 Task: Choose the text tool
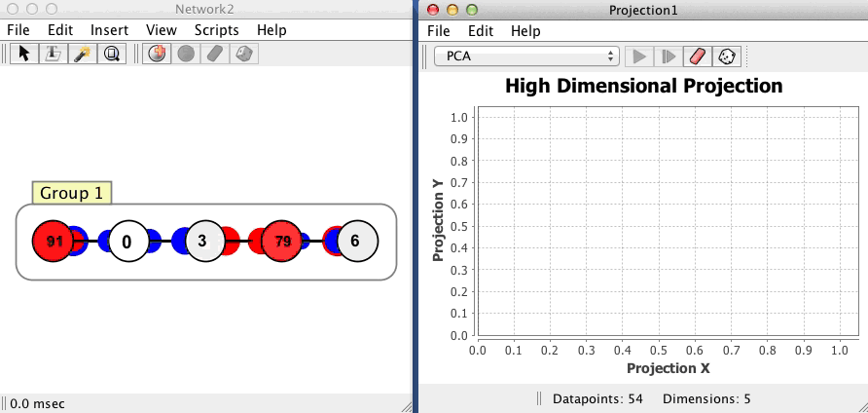click(52, 55)
